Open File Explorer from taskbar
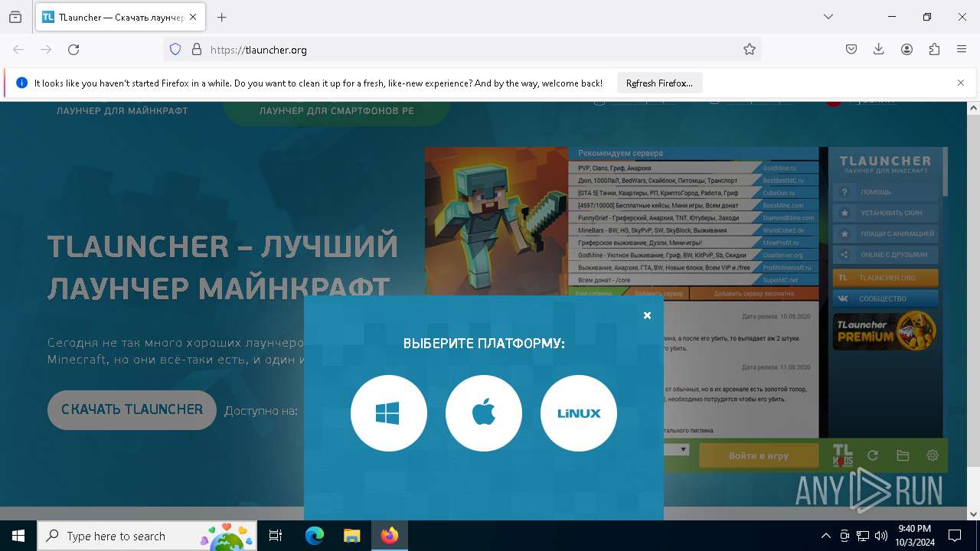 [351, 536]
